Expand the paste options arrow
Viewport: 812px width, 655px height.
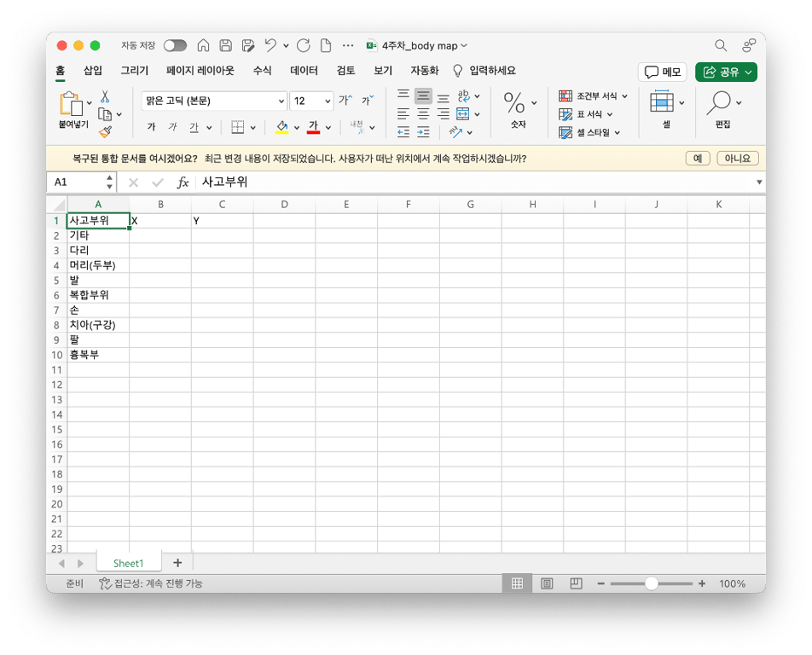(89, 103)
